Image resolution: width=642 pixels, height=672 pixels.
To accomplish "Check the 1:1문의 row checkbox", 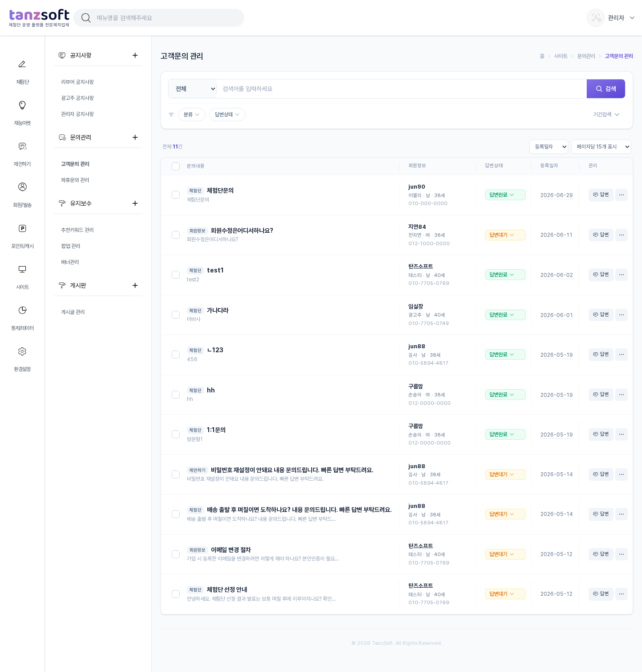I will pyautogui.click(x=176, y=434).
